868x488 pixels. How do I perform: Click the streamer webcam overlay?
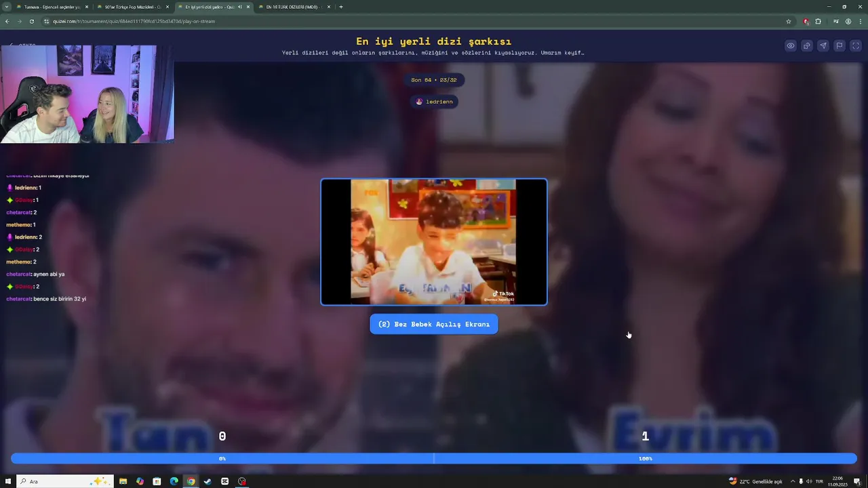click(x=87, y=94)
